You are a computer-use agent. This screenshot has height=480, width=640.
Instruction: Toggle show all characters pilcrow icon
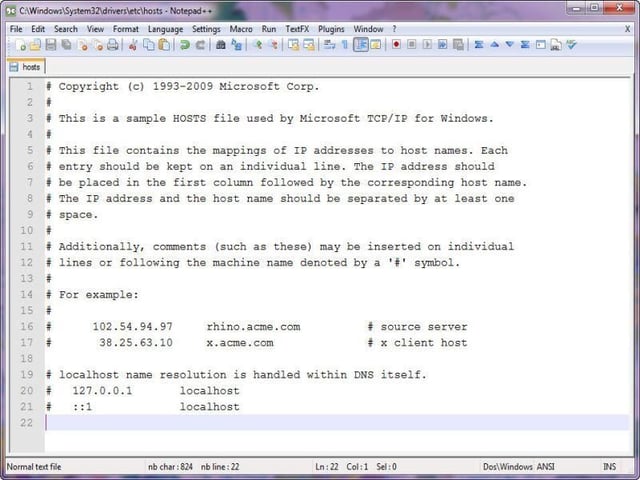tap(344, 44)
